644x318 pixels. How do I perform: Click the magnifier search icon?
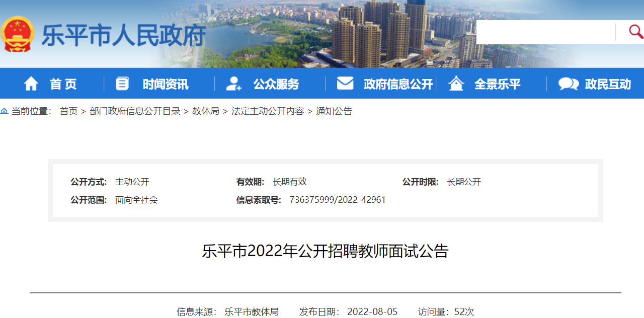pos(635,32)
